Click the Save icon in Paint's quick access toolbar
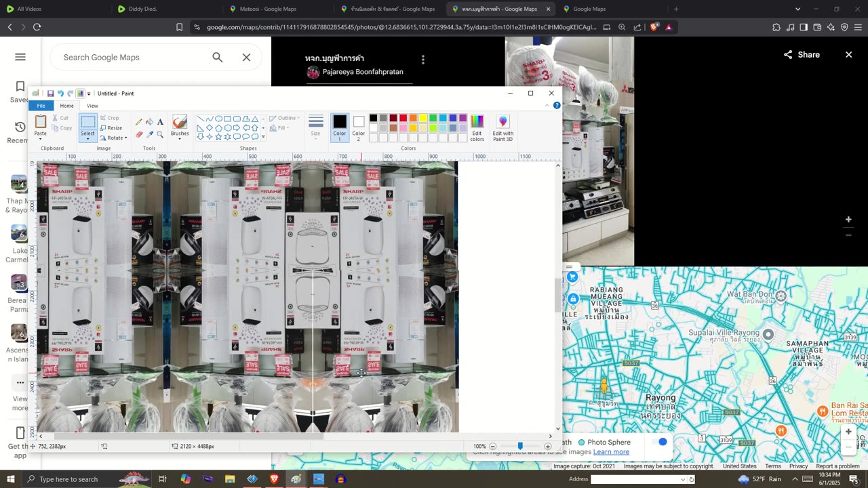The height and width of the screenshot is (488, 868). tap(50, 94)
